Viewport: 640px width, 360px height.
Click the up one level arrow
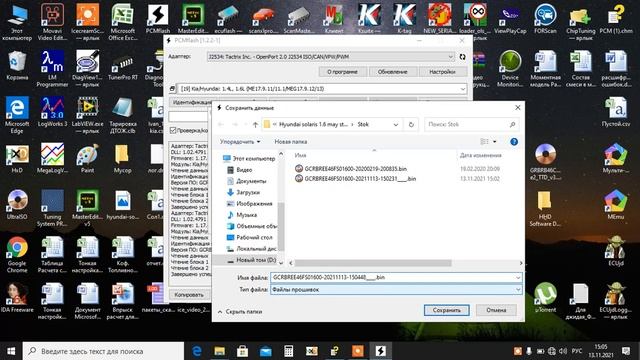pyautogui.click(x=255, y=124)
